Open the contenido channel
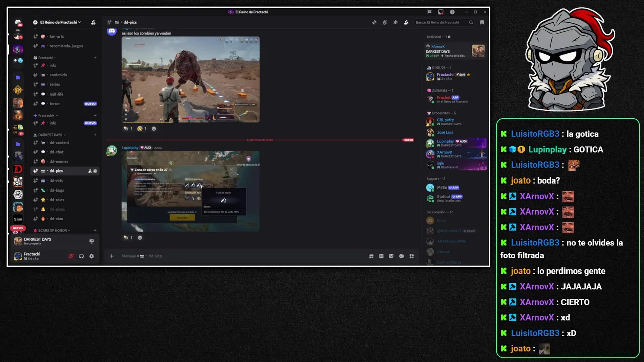644x362 pixels. point(65,75)
